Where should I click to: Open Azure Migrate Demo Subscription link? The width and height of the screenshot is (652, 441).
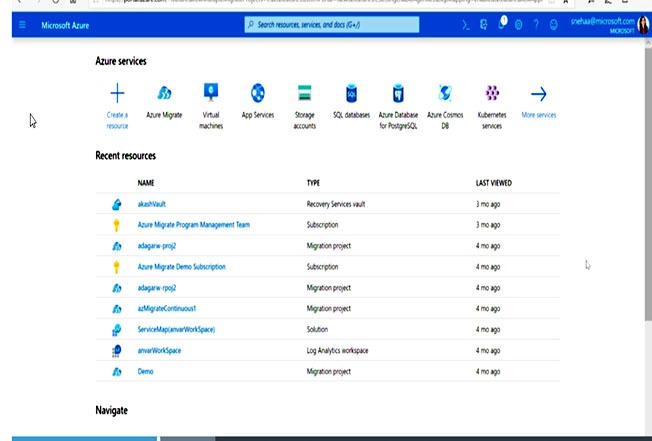182,266
